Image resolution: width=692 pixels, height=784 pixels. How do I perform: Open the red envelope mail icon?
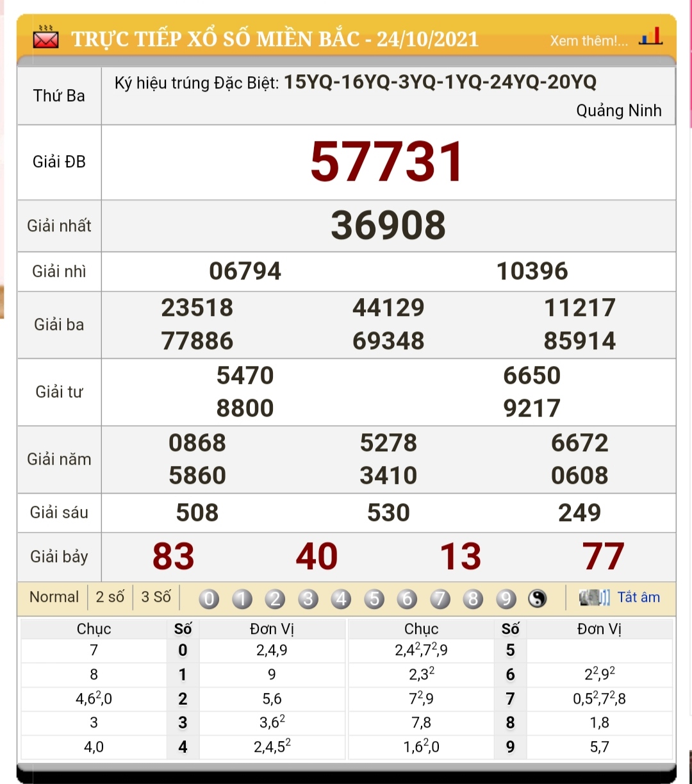click(45, 38)
